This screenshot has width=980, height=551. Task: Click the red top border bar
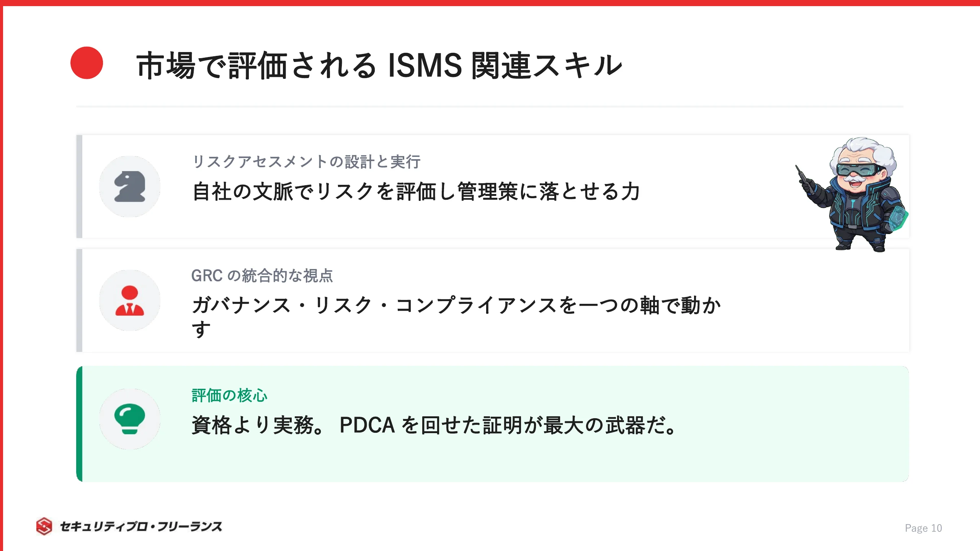[490, 3]
